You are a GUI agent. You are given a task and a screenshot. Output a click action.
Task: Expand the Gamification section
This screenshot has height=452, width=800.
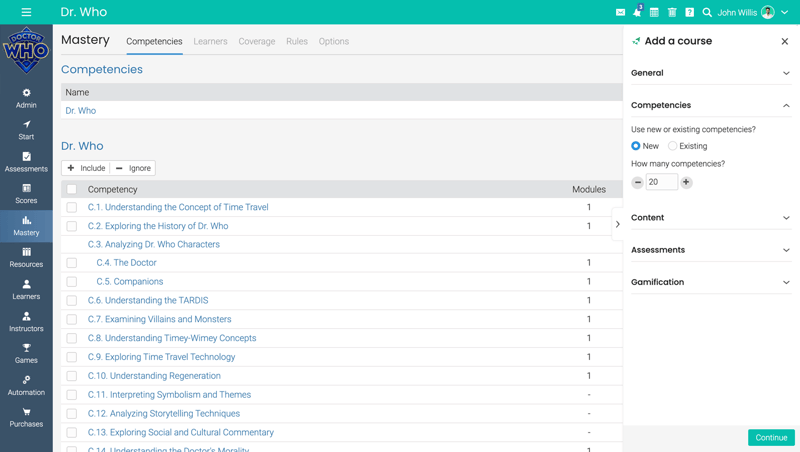point(710,282)
